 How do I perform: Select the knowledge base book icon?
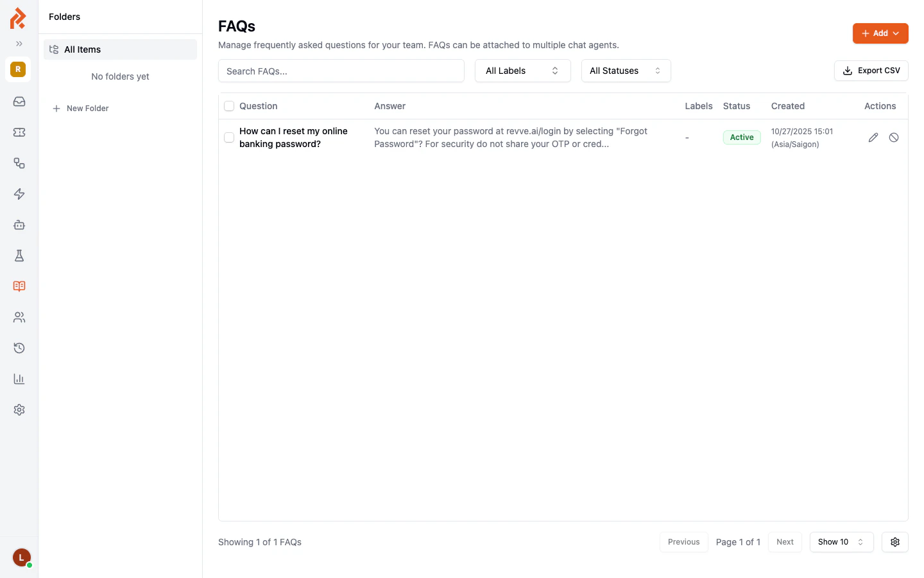19,286
